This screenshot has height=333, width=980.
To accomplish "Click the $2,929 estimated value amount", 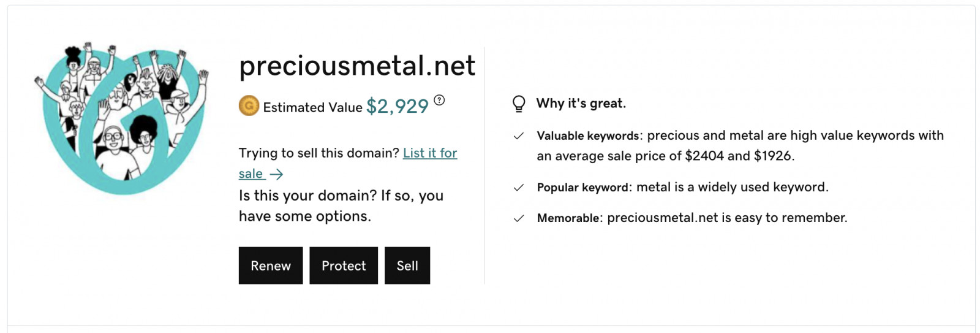I will [398, 107].
